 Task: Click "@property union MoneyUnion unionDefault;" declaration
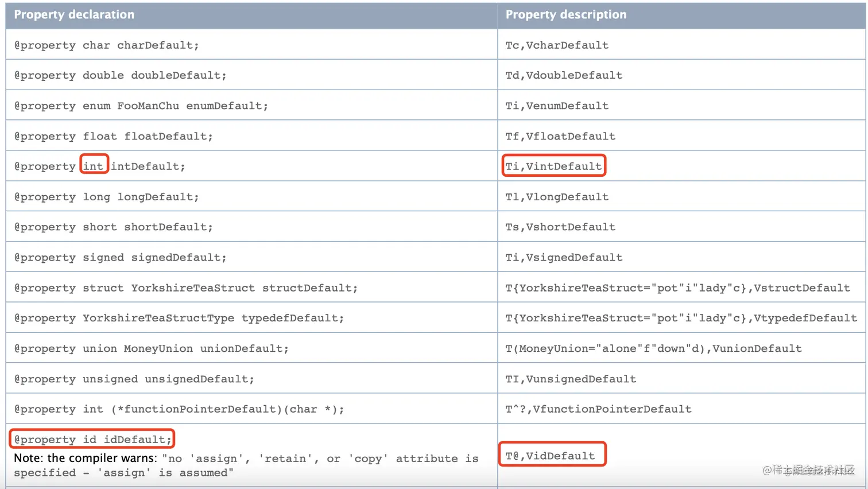tap(152, 349)
